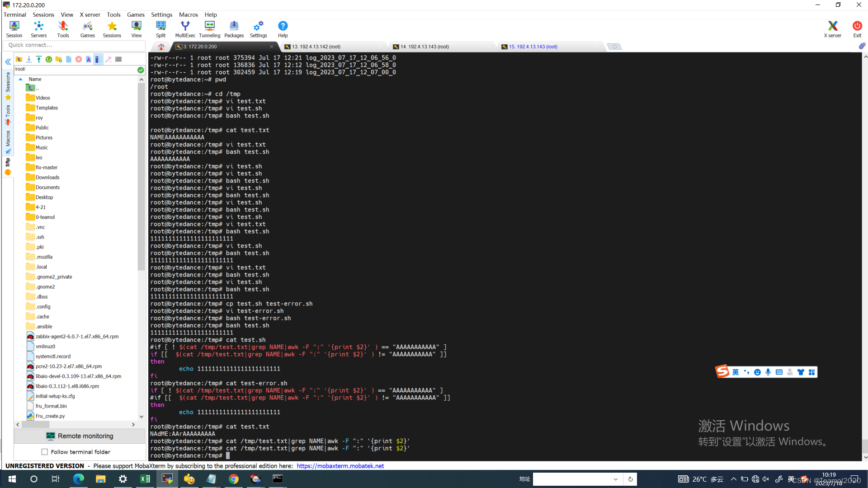Open the Macros menu

[188, 14]
